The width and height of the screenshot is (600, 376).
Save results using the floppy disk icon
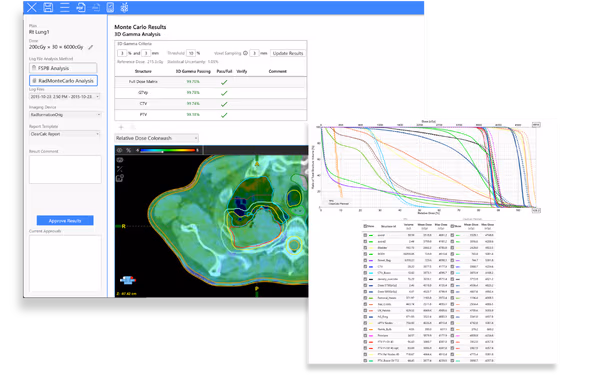pyautogui.click(x=48, y=7)
